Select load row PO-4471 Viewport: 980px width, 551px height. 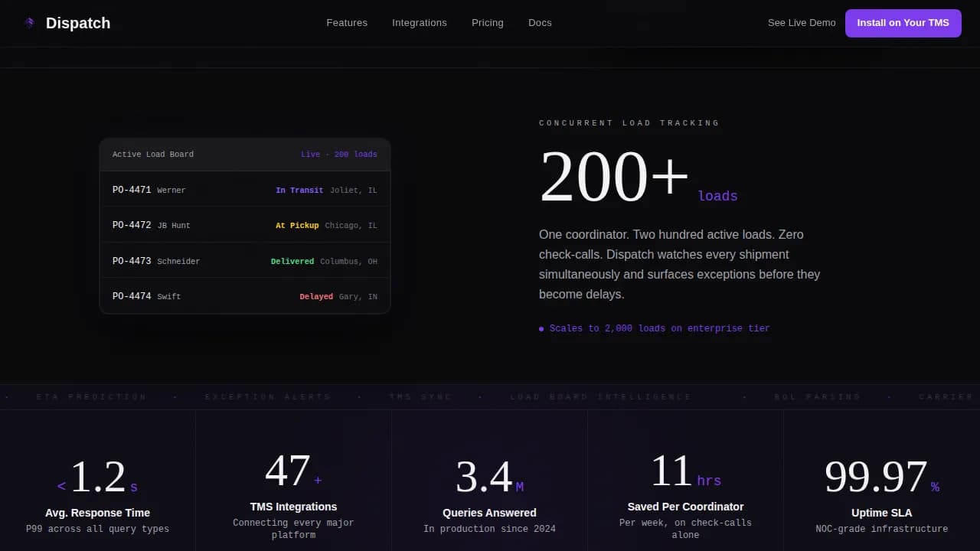(245, 190)
